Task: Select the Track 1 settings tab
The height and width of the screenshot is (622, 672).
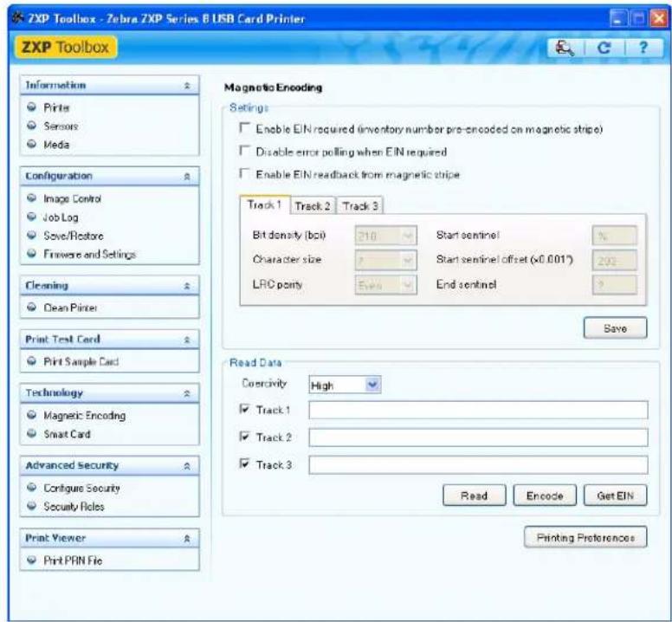Action: click(264, 205)
